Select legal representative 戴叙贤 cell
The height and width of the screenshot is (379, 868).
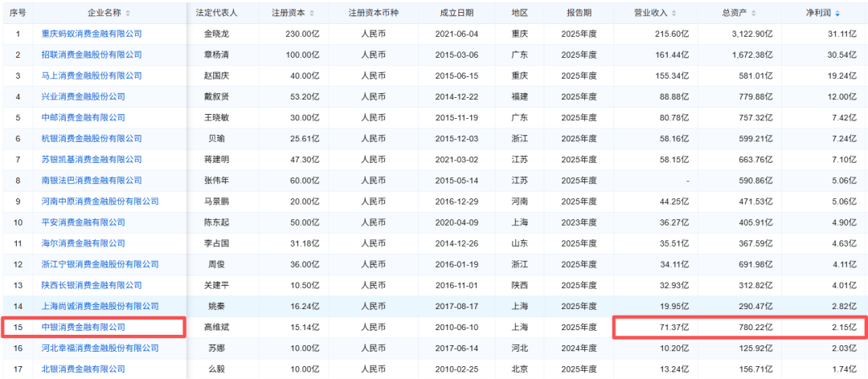(216, 97)
